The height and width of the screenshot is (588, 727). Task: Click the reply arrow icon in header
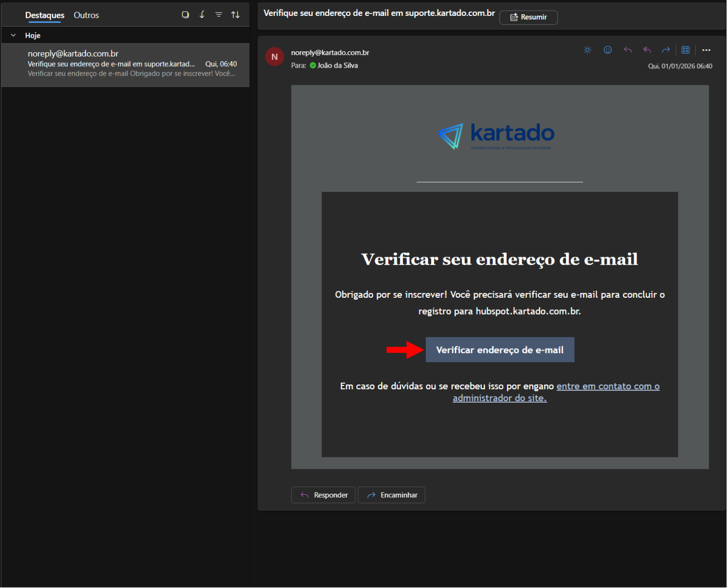click(628, 50)
